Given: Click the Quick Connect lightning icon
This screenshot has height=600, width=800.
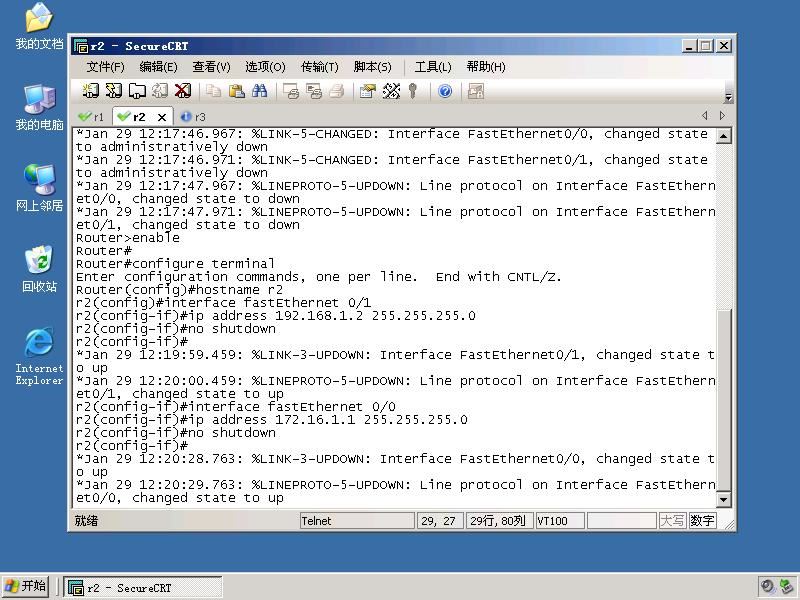Looking at the screenshot, I should 113,91.
